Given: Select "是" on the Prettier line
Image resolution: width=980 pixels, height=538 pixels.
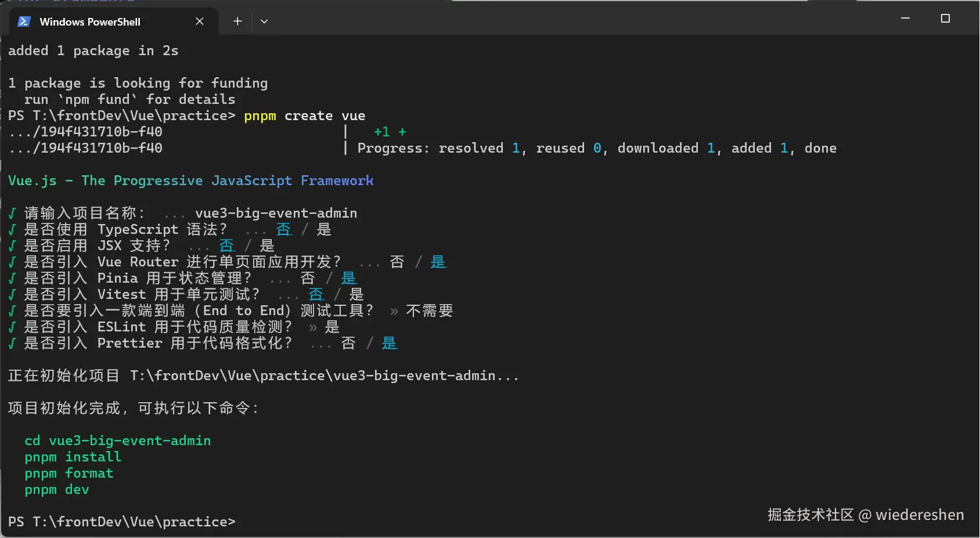Looking at the screenshot, I should pyautogui.click(x=390, y=344).
